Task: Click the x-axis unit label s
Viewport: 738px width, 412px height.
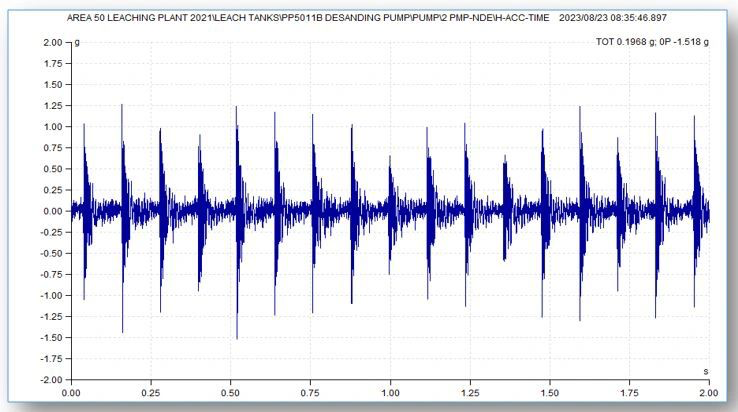Action: 706,372
